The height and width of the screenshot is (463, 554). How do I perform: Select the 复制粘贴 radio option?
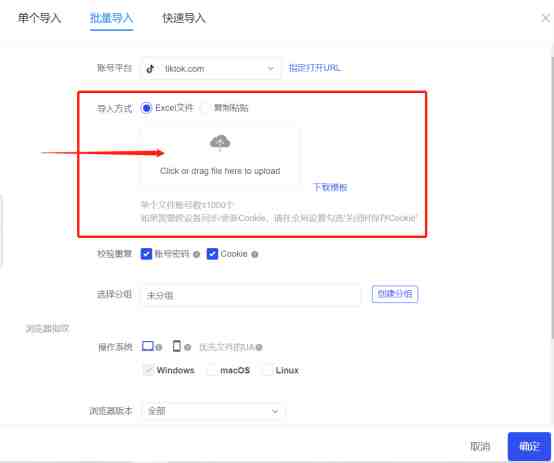[x=205, y=108]
